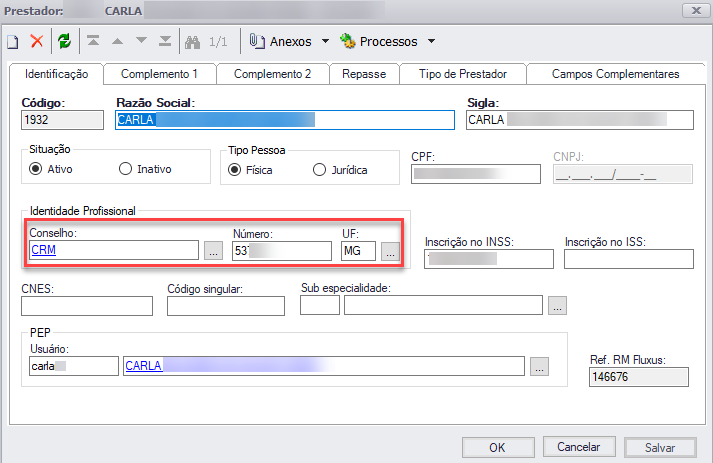Expand the Anexos dropdown arrow
The width and height of the screenshot is (713, 463).
pos(325,41)
